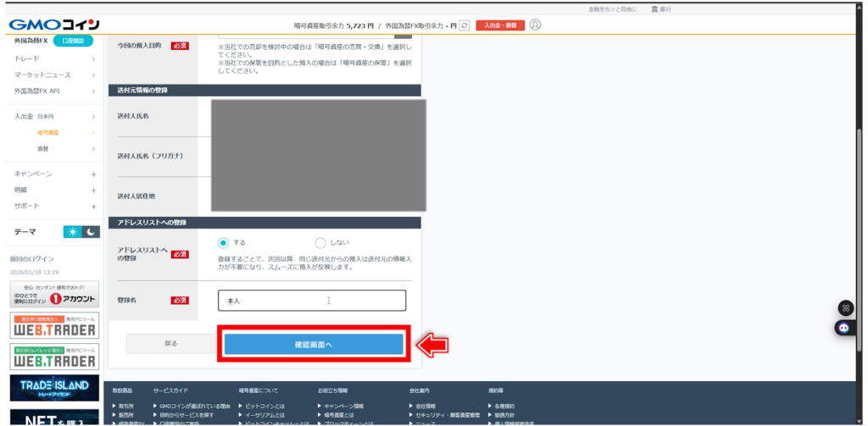Refresh the balance with the reload icon
Viewport: 868px width, 426px height.
point(464,25)
